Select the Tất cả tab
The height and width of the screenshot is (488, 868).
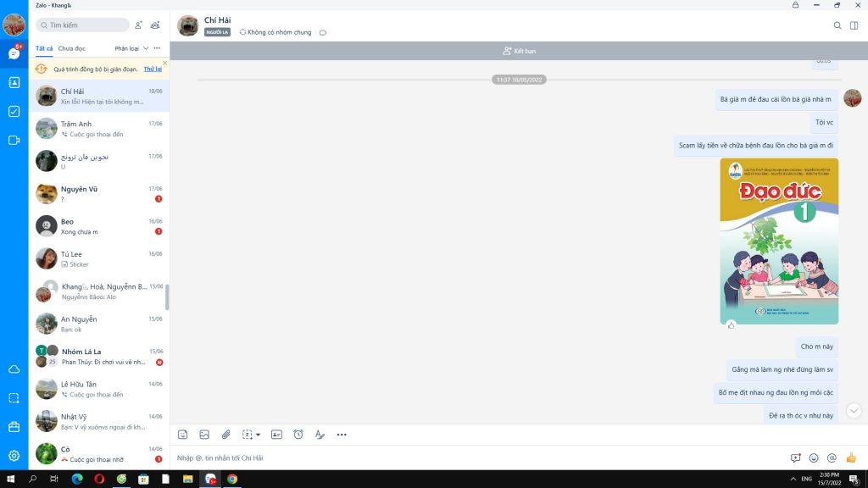tap(44, 48)
